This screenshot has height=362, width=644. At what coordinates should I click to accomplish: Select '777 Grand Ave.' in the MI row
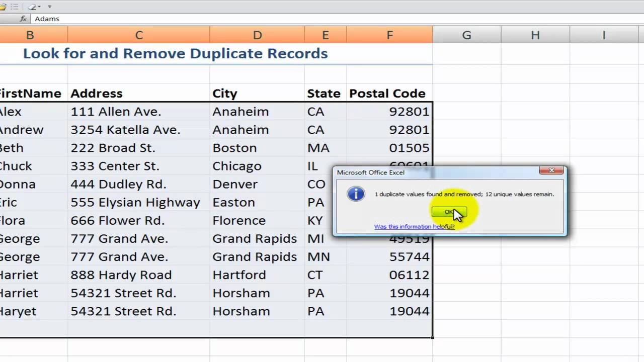(x=139, y=239)
